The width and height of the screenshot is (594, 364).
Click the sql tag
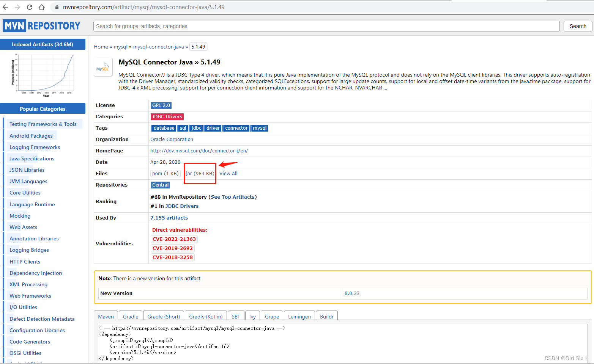point(183,128)
